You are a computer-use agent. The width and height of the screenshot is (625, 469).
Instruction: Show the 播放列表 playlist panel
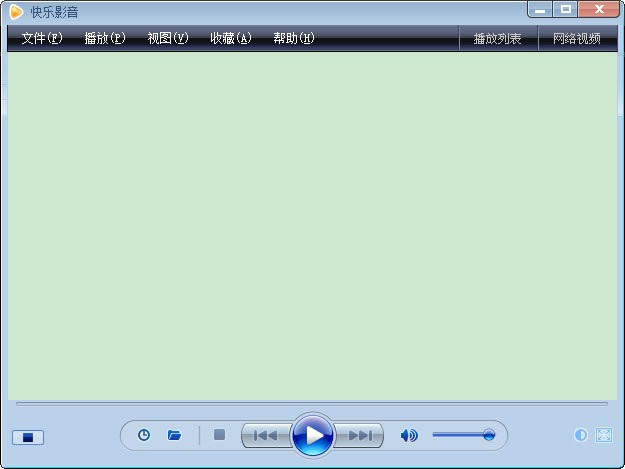pos(497,39)
